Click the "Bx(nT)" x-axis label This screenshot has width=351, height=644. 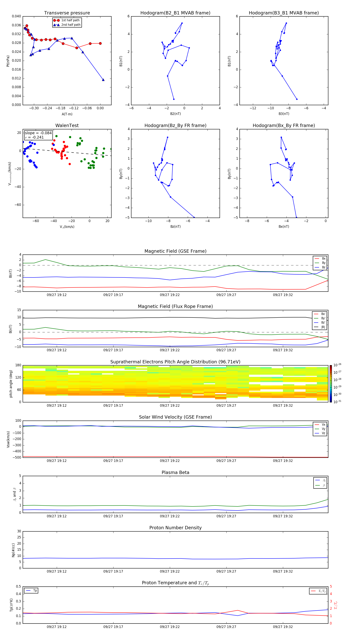(284, 227)
